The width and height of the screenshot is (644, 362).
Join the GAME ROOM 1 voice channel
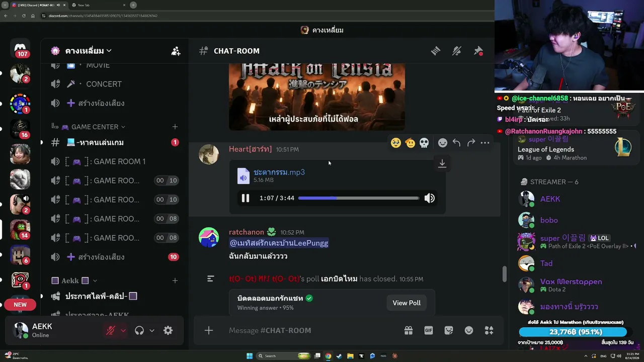click(x=115, y=161)
